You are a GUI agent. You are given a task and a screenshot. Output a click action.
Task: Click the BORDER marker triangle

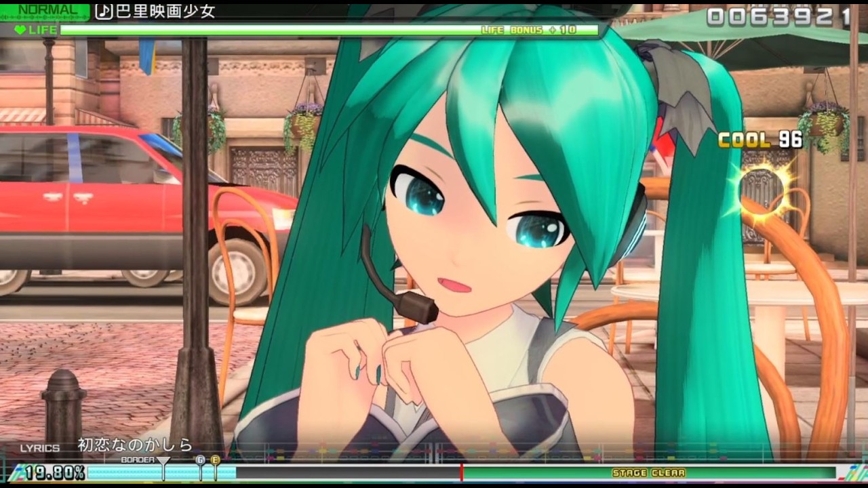[x=163, y=461]
